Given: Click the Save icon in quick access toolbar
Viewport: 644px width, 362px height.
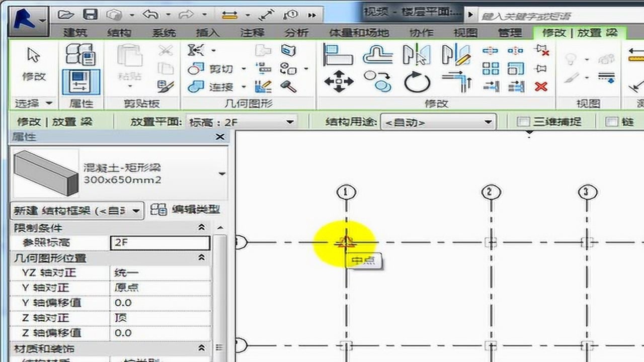Looking at the screenshot, I should pos(90,15).
